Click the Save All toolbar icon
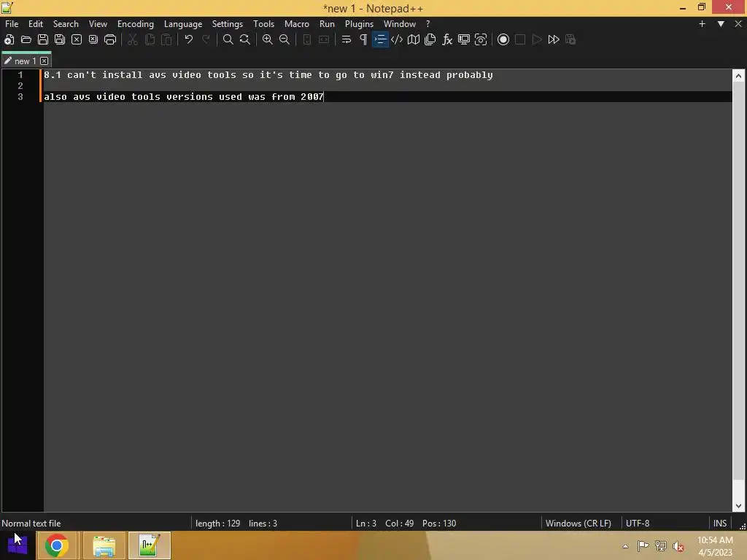Viewport: 747px width, 560px height. 60,39
